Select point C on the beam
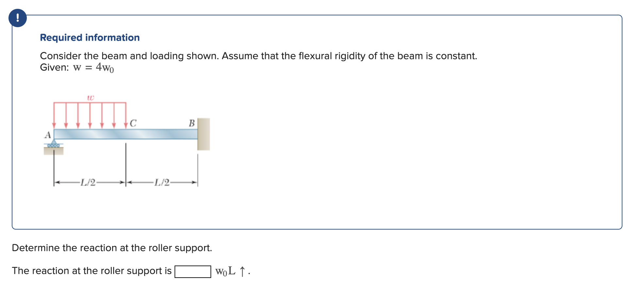This screenshot has width=644, height=293. click(x=133, y=123)
